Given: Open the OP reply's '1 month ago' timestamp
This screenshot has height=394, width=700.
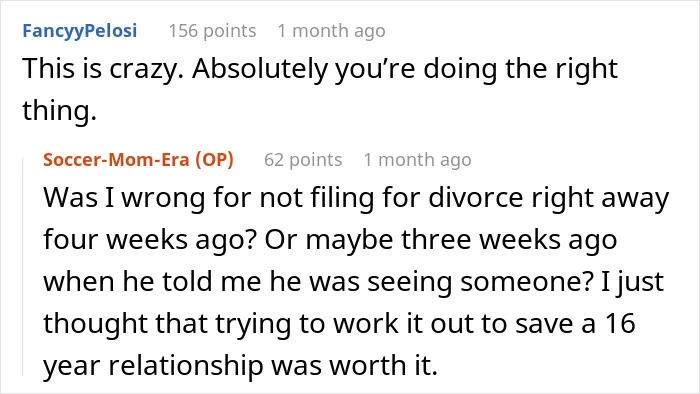Looking at the screenshot, I should [417, 160].
